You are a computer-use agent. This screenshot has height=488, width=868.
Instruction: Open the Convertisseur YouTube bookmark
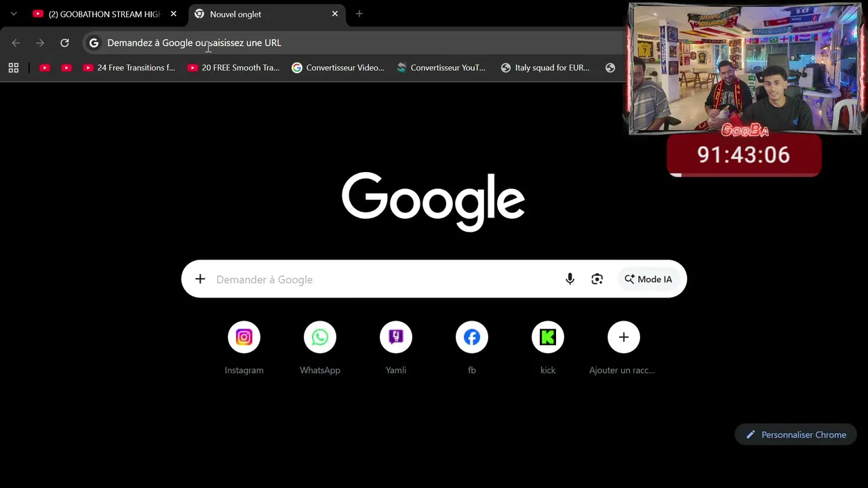coord(441,68)
